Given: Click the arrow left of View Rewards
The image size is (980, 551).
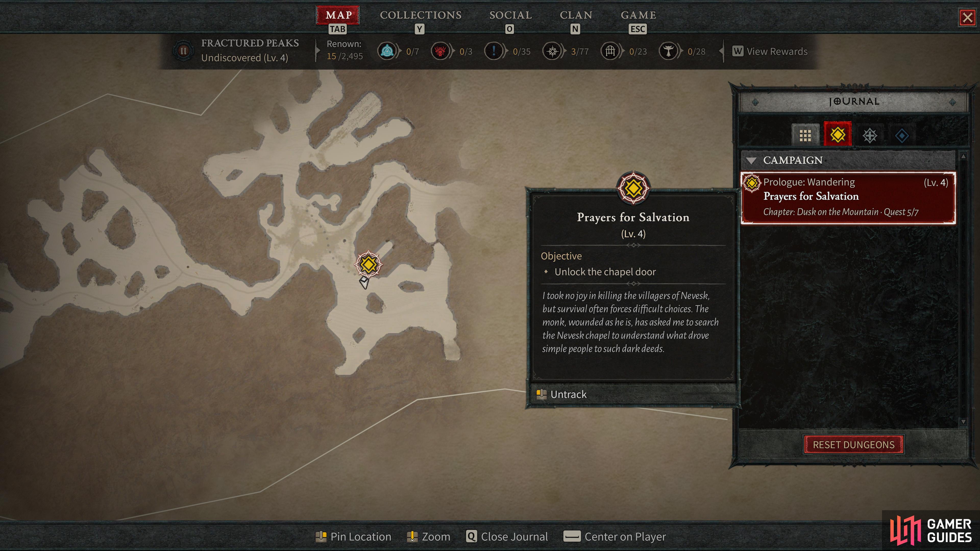Looking at the screenshot, I should point(721,51).
